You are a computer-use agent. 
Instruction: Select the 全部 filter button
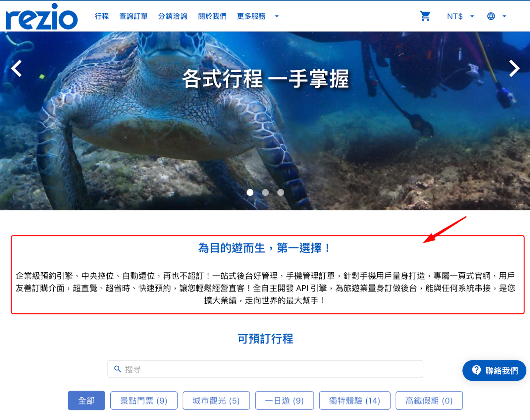(86, 400)
